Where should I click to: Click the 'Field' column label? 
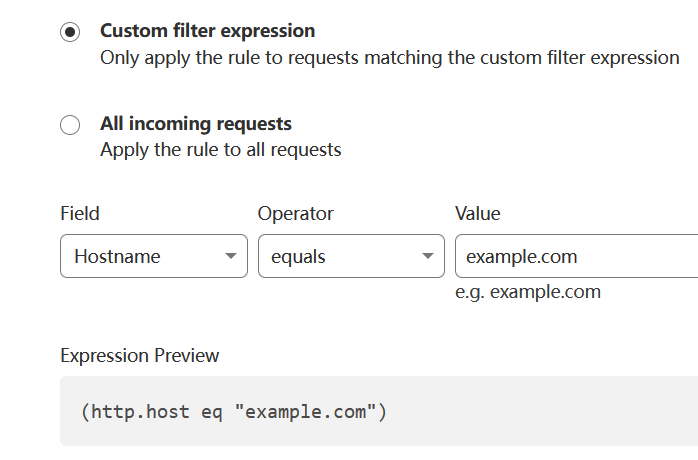[x=80, y=213]
